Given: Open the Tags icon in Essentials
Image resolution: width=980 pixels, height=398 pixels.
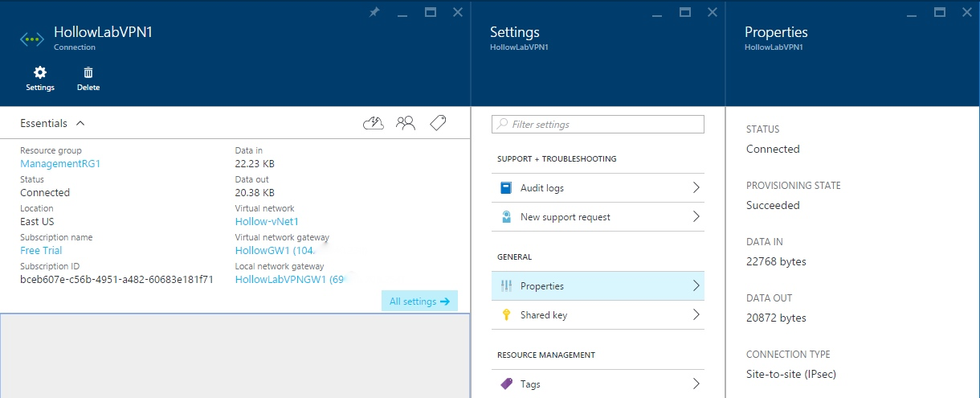Looking at the screenshot, I should point(438,123).
